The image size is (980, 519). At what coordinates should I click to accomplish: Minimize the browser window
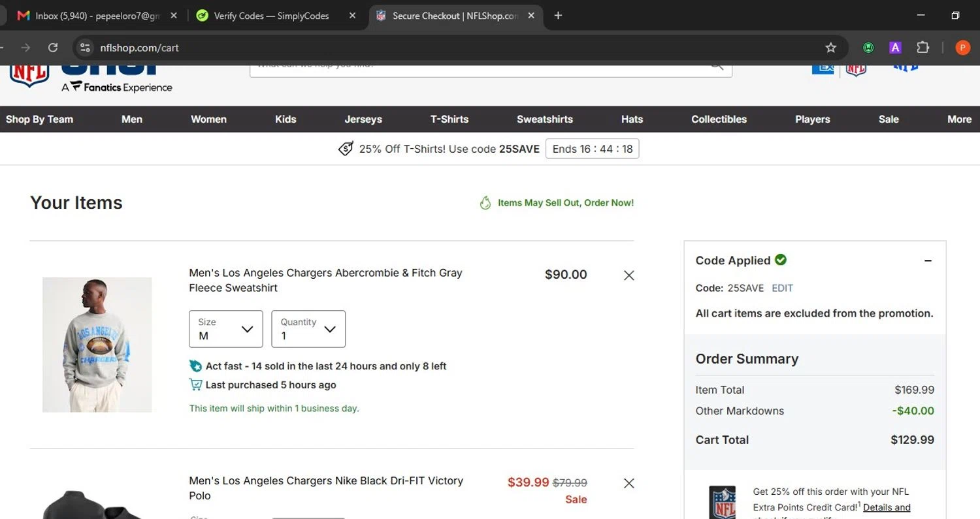(921, 16)
